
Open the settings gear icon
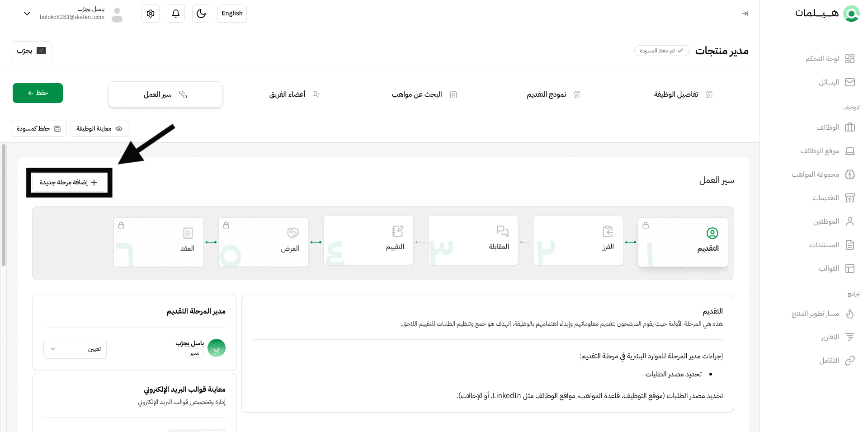[x=151, y=14]
